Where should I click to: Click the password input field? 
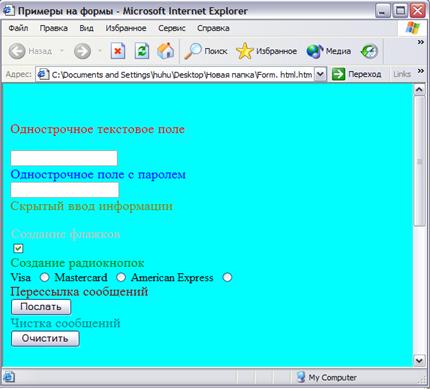tap(65, 190)
